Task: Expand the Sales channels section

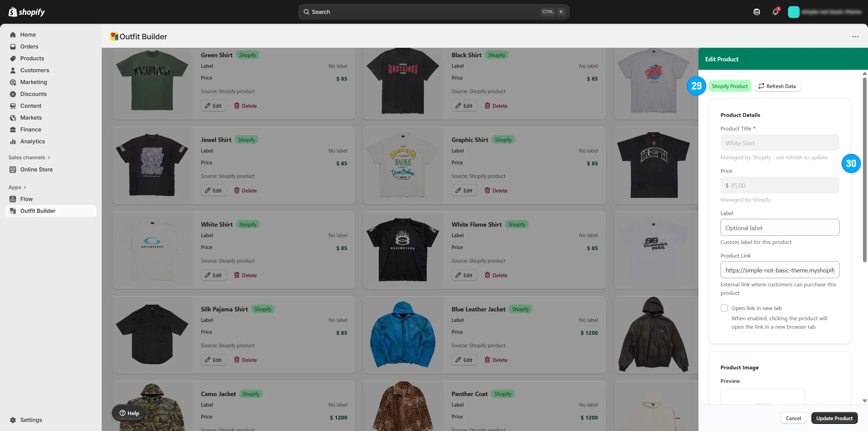Action: [29, 158]
